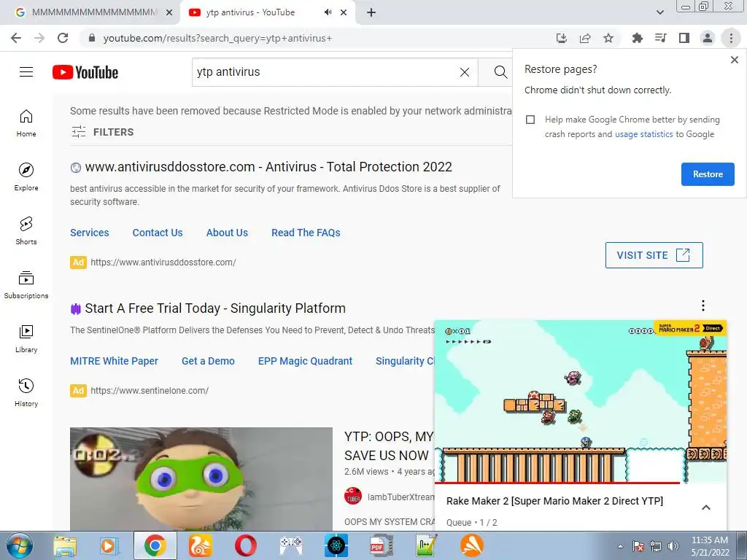Open the media controls icon
Viewport: 747px width, 560px height.
661,38
